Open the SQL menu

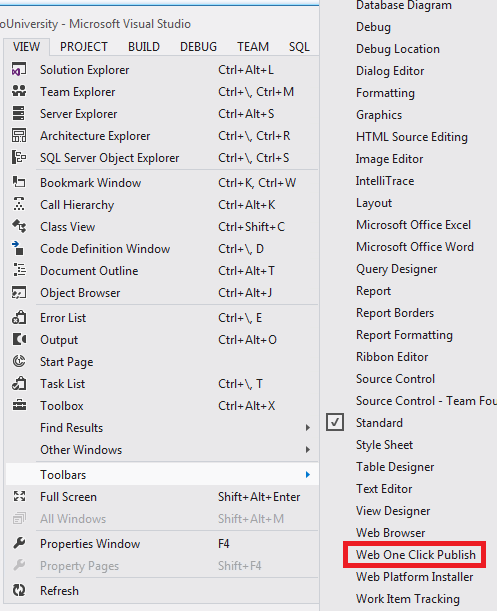click(299, 47)
